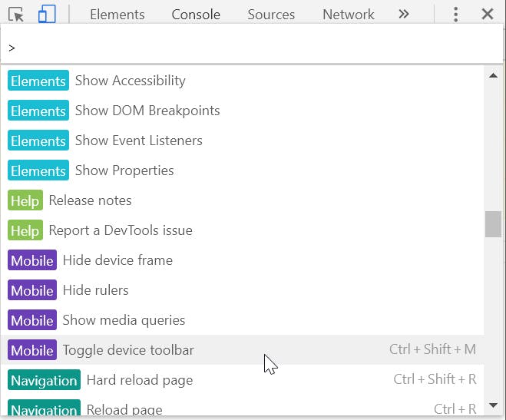Select Toggle device toolbar command
This screenshot has width=506, height=420.
128,350
